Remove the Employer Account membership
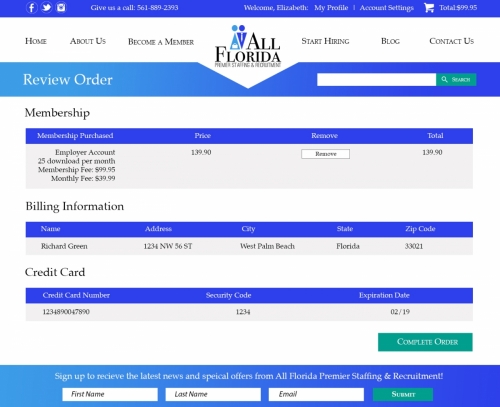 [x=326, y=154]
